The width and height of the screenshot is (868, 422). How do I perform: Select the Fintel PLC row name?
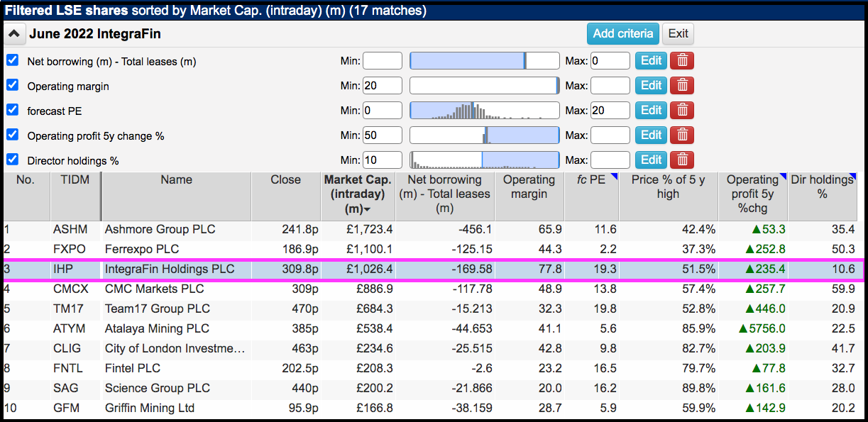point(133,369)
